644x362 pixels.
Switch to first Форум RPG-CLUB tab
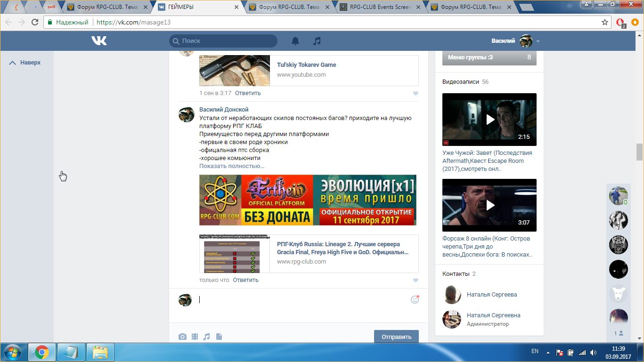[x=107, y=7]
